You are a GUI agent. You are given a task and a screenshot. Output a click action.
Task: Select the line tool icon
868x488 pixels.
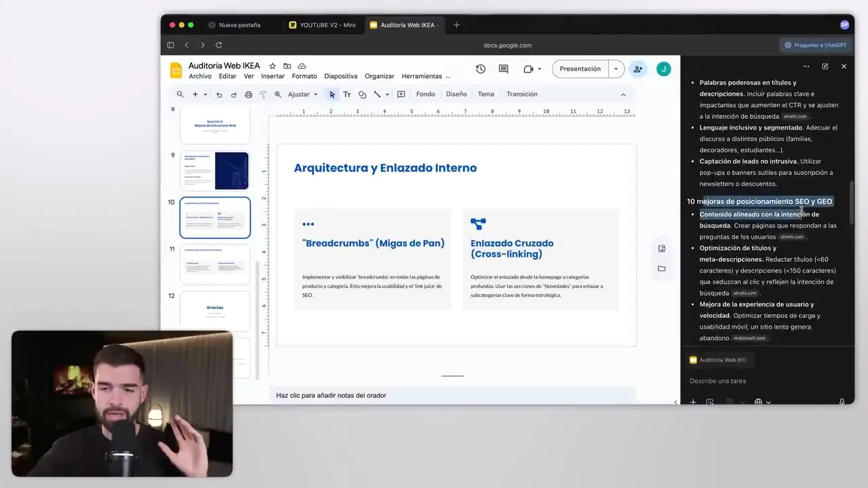[x=377, y=95]
